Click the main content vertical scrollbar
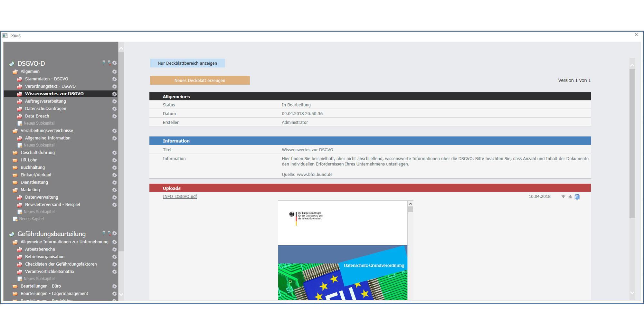644x322 pixels. [x=632, y=144]
